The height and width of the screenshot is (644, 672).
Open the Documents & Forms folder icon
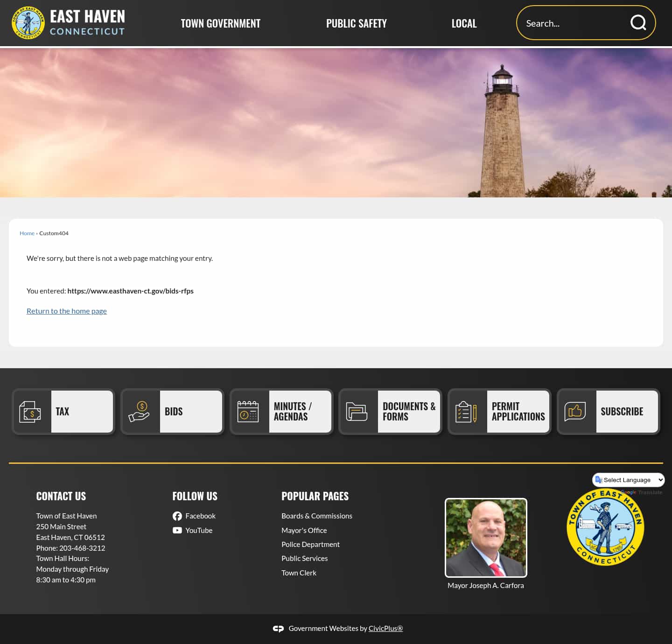pyautogui.click(x=357, y=411)
